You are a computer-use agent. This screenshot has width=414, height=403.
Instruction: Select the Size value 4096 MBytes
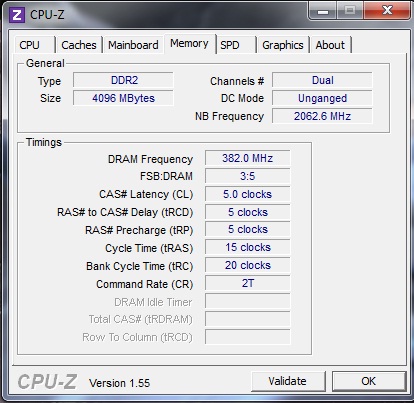click(x=123, y=98)
